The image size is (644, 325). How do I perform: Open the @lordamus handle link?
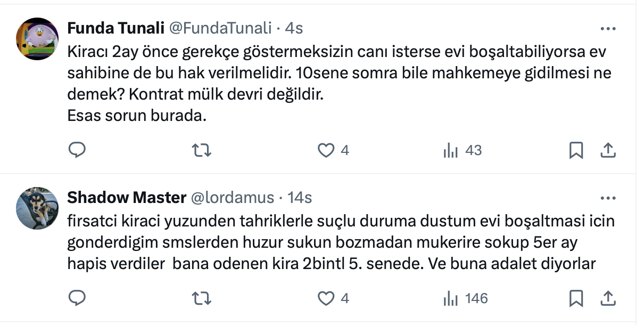[x=232, y=198]
